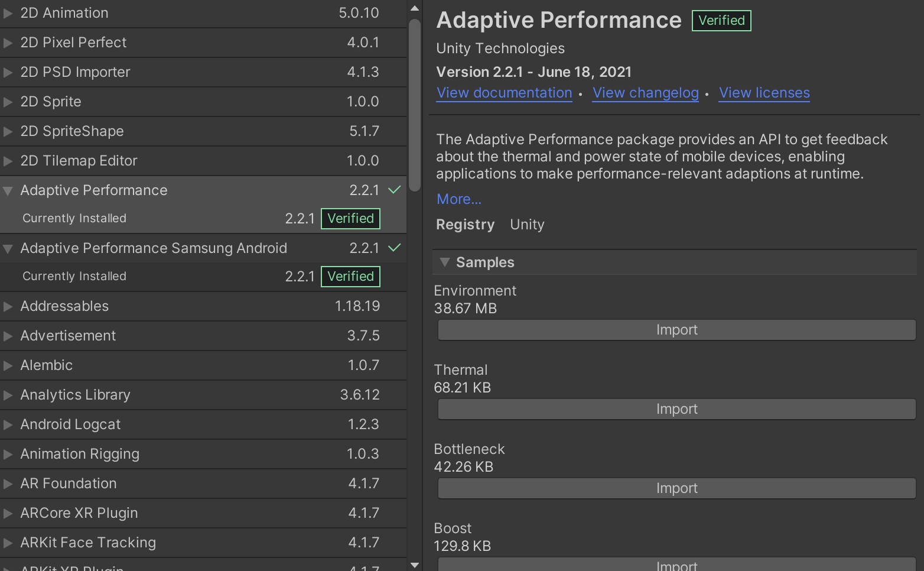This screenshot has height=571, width=924.
Task: Open View licenses
Action: point(764,93)
